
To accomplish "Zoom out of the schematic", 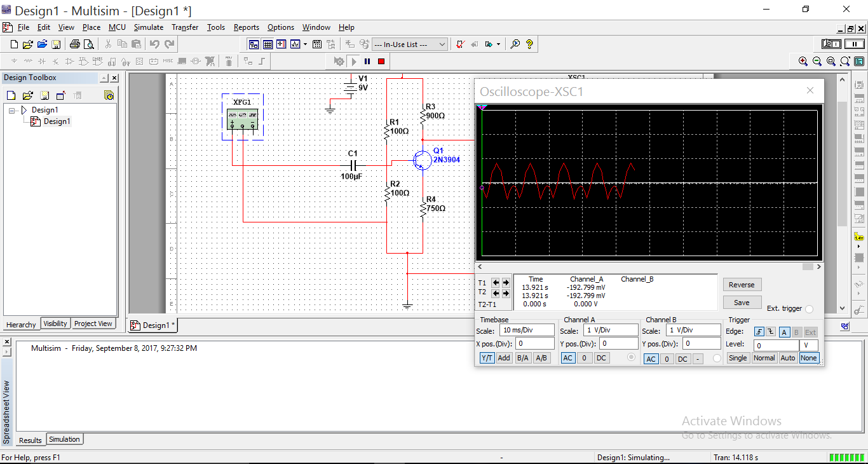I will pyautogui.click(x=817, y=61).
